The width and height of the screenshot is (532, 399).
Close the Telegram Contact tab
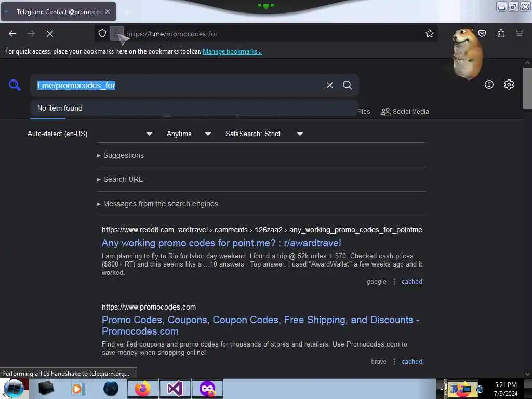(x=108, y=11)
